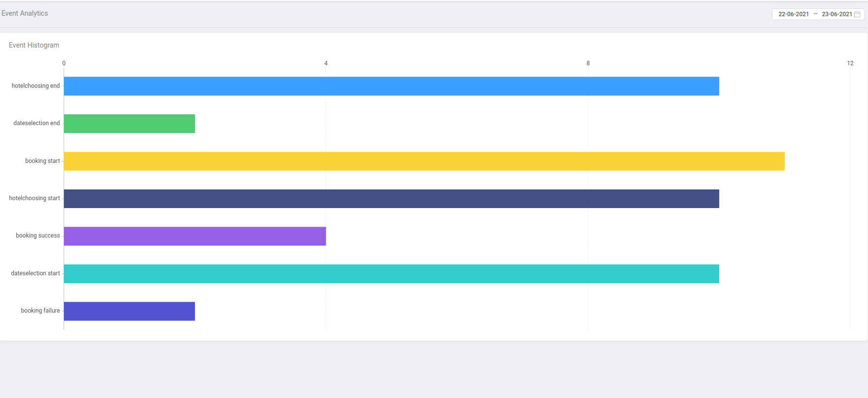Click the start date 22-06-2021 field
Viewport: 868px width, 398px height.
(x=793, y=14)
